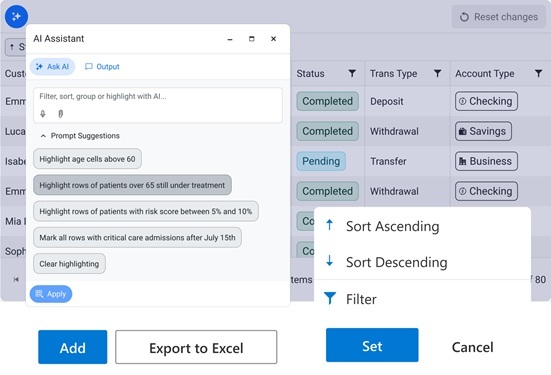Maximize the AI Assistant window

(252, 39)
